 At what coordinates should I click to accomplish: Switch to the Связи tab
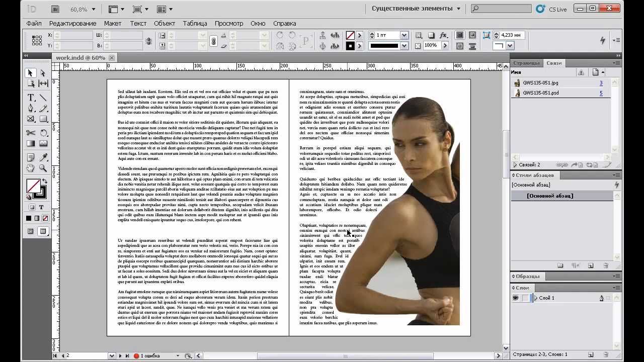[x=554, y=63]
